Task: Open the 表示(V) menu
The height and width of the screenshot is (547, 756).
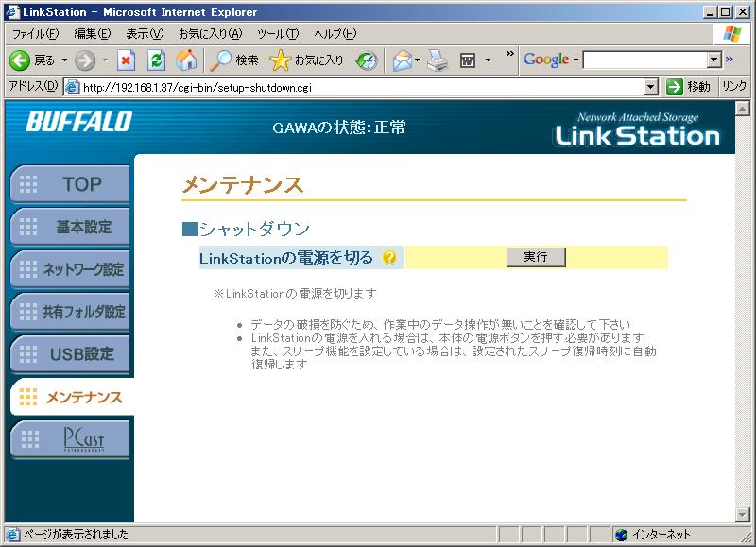Action: click(x=145, y=34)
